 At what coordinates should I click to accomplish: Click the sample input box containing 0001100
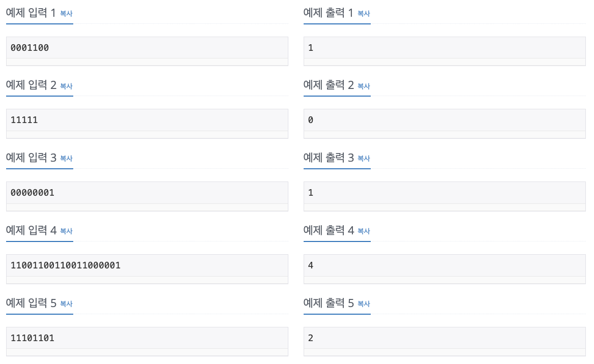tap(147, 48)
